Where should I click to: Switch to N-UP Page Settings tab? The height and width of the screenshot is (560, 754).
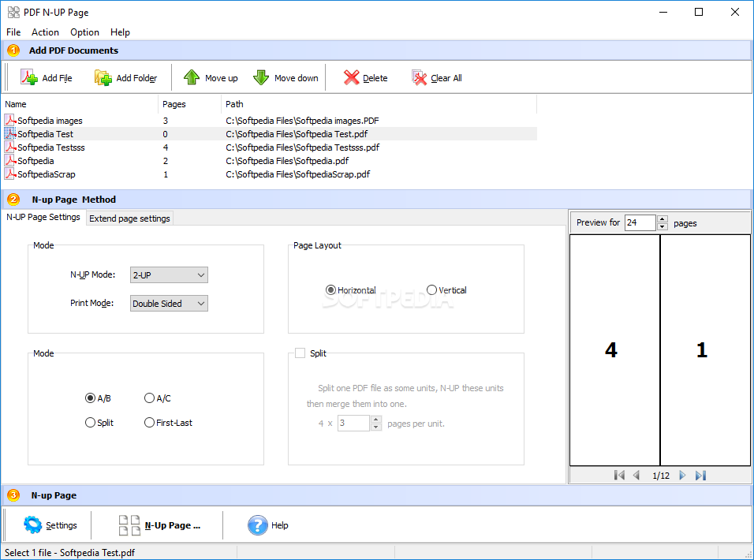point(43,217)
